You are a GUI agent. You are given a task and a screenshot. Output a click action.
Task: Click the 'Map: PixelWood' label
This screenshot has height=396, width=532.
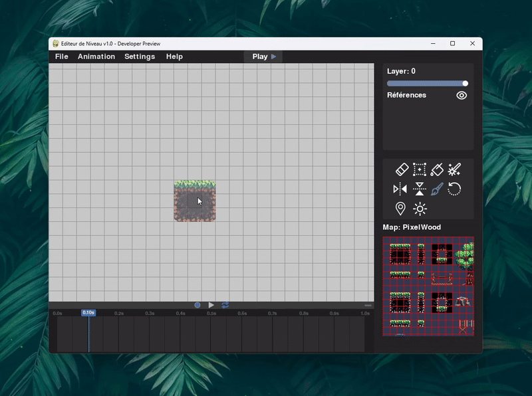coord(412,227)
